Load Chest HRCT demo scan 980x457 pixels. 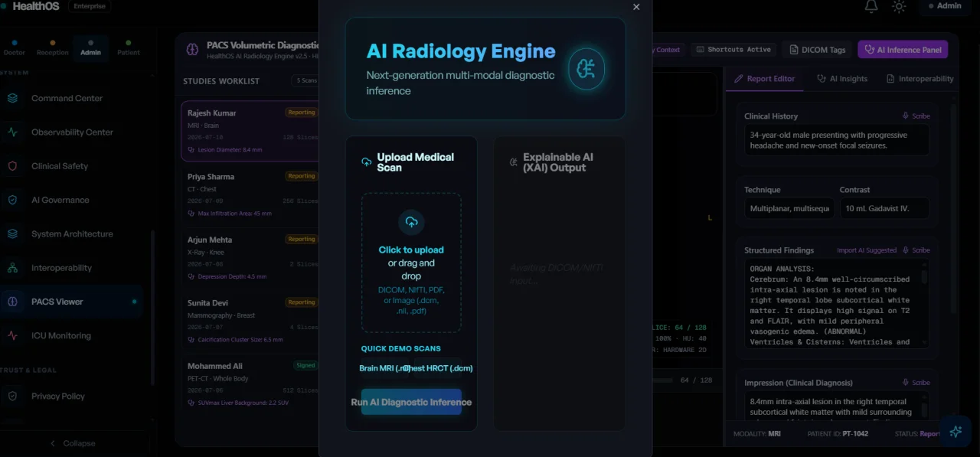[439, 368]
